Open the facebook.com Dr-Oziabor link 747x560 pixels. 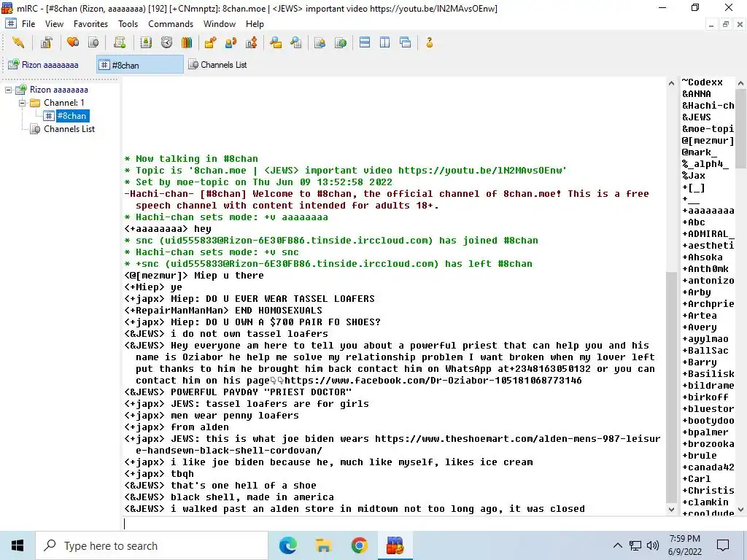tap(433, 381)
